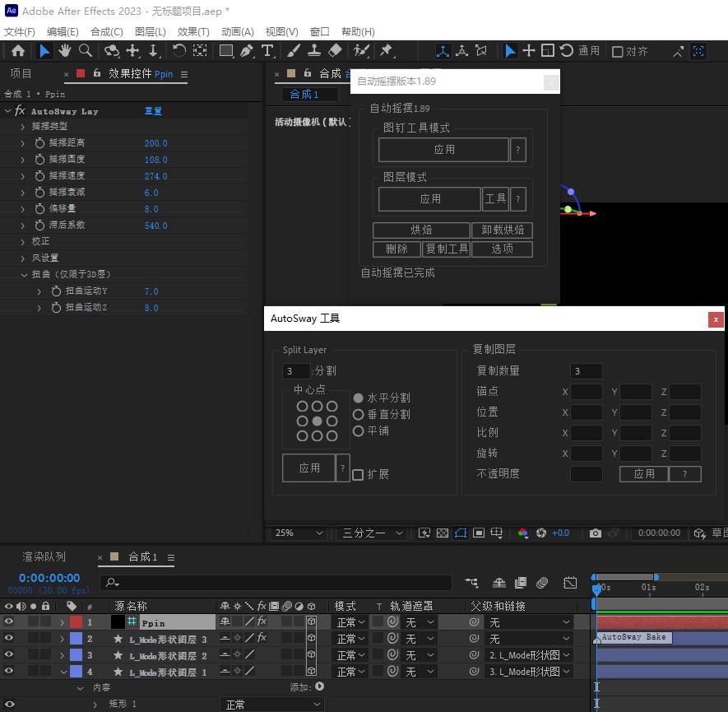
Task: Open the 25% magnification dropdown
Action: (299, 533)
